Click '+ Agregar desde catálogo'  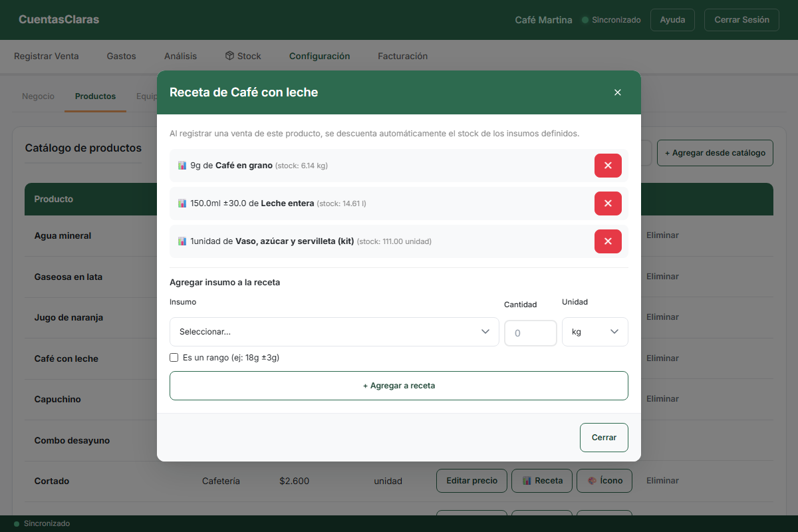(x=715, y=153)
